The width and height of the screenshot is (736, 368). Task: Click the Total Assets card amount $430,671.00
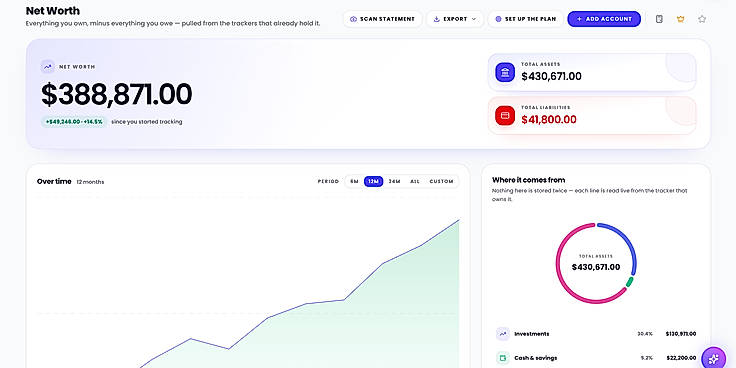click(551, 77)
